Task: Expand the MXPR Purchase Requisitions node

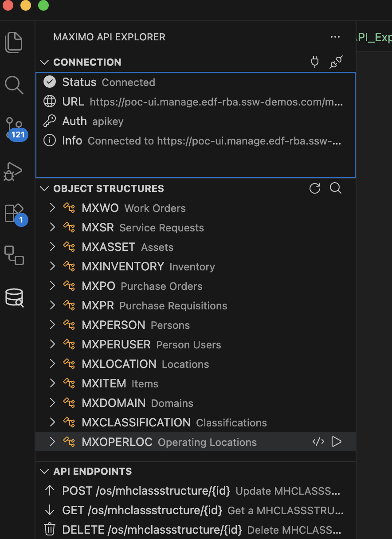Action: click(52, 305)
